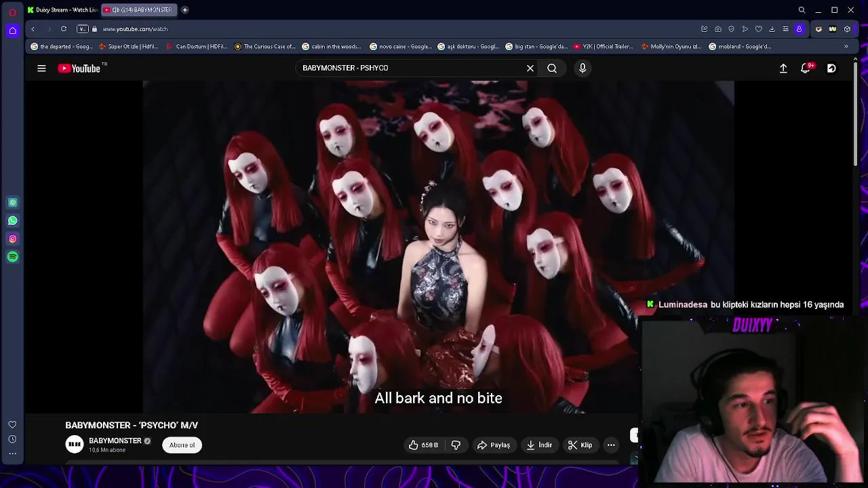Open the 'Y2K | Official Trailer' bookmark
868x488 pixels.
coord(604,47)
